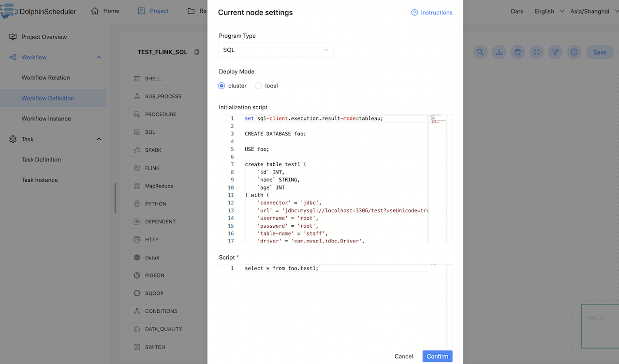
Task: Click the FLINK task icon
Action: 137,168
